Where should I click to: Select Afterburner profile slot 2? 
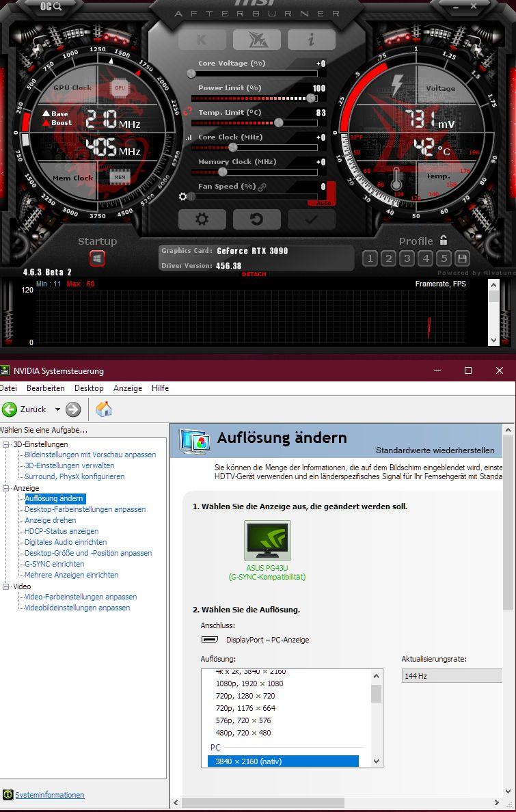(x=389, y=258)
